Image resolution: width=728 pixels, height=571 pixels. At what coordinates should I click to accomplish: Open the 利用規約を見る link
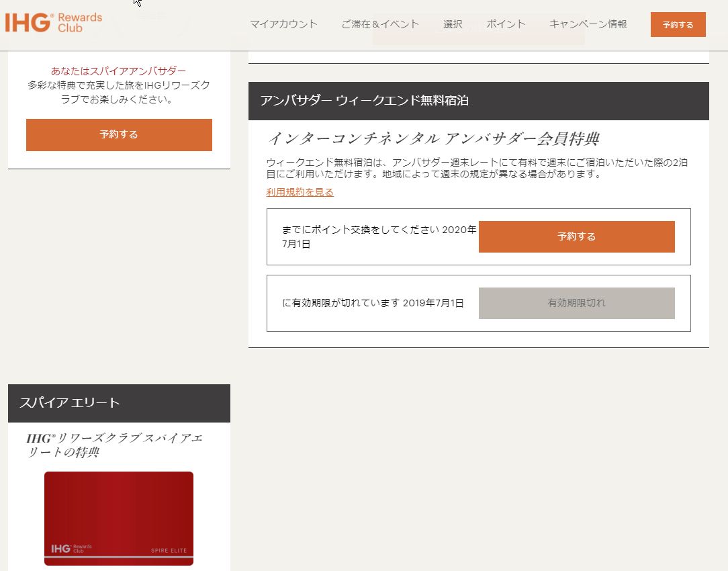point(300,192)
